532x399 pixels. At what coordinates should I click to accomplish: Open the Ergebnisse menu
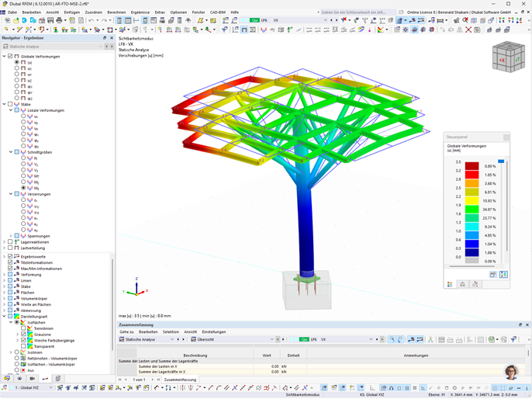point(140,12)
